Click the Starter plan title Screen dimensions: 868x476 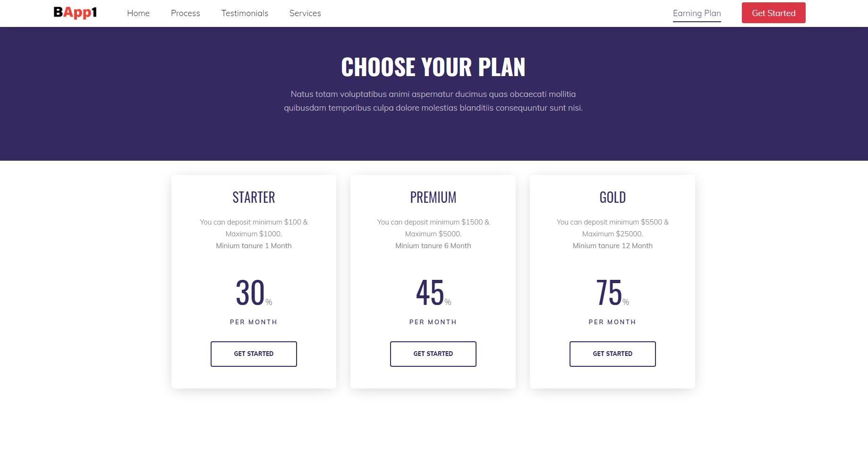(254, 197)
